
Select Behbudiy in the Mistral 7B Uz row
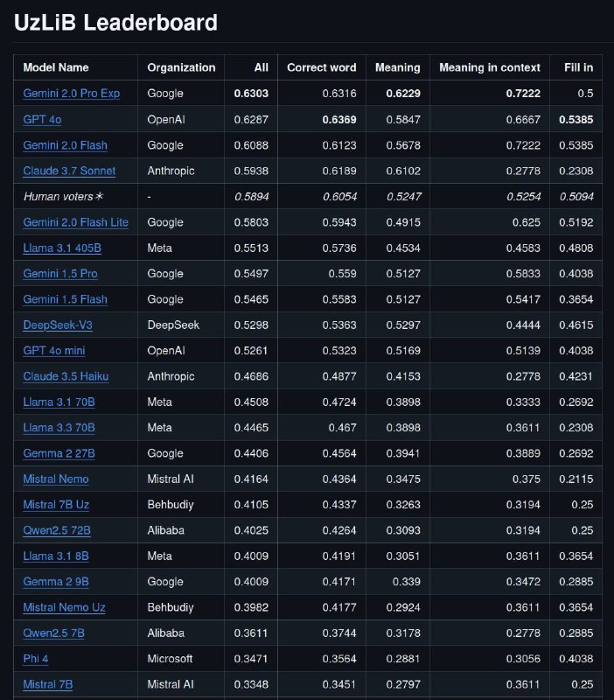pyautogui.click(x=171, y=505)
